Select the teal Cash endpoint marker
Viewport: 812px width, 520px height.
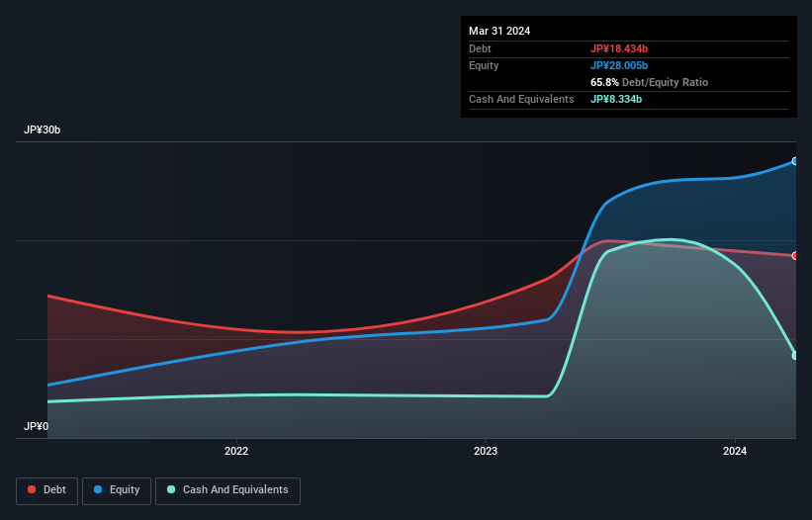795,356
